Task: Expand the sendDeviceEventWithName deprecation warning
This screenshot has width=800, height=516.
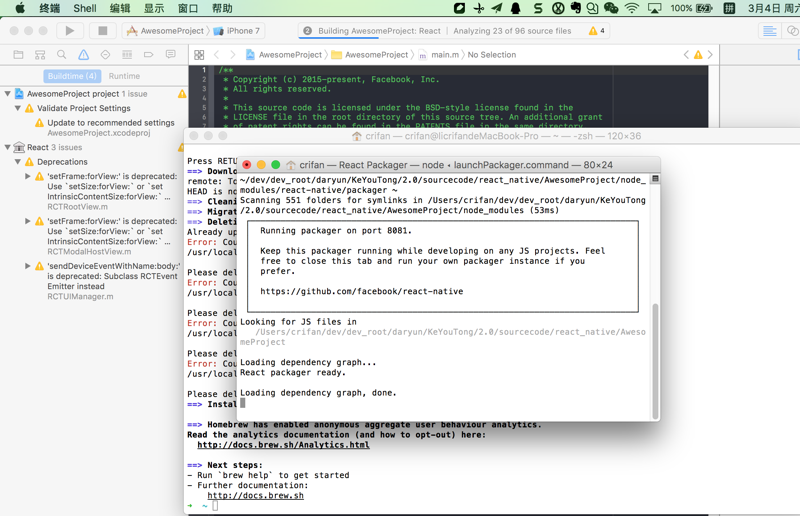Action: 28,267
